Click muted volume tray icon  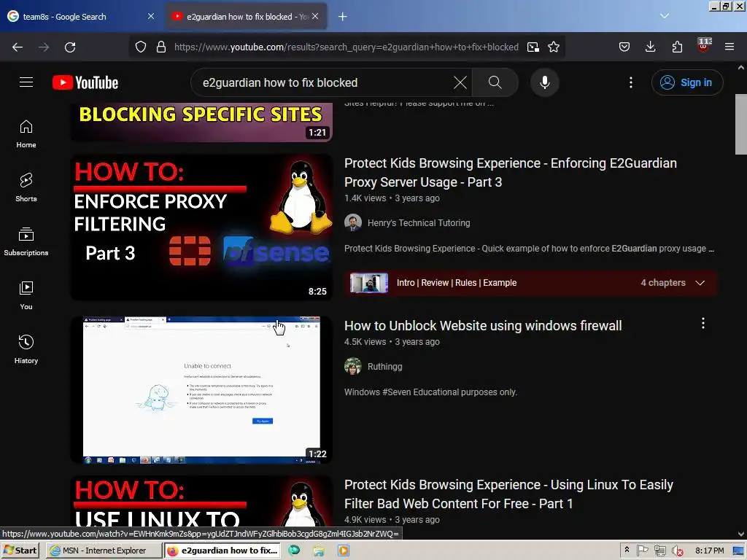pos(677,551)
